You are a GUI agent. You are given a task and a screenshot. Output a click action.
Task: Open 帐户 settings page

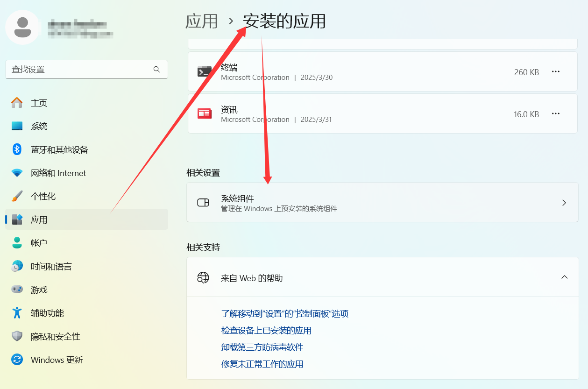pos(86,243)
